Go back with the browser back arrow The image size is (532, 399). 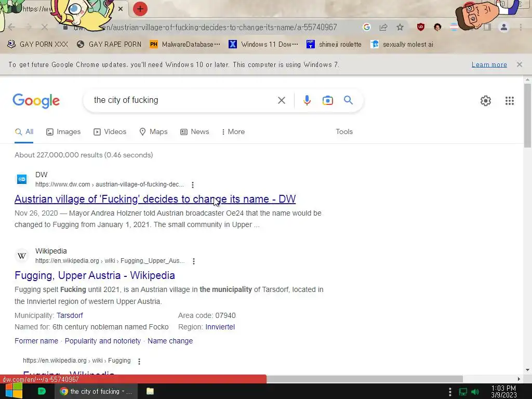click(11, 27)
